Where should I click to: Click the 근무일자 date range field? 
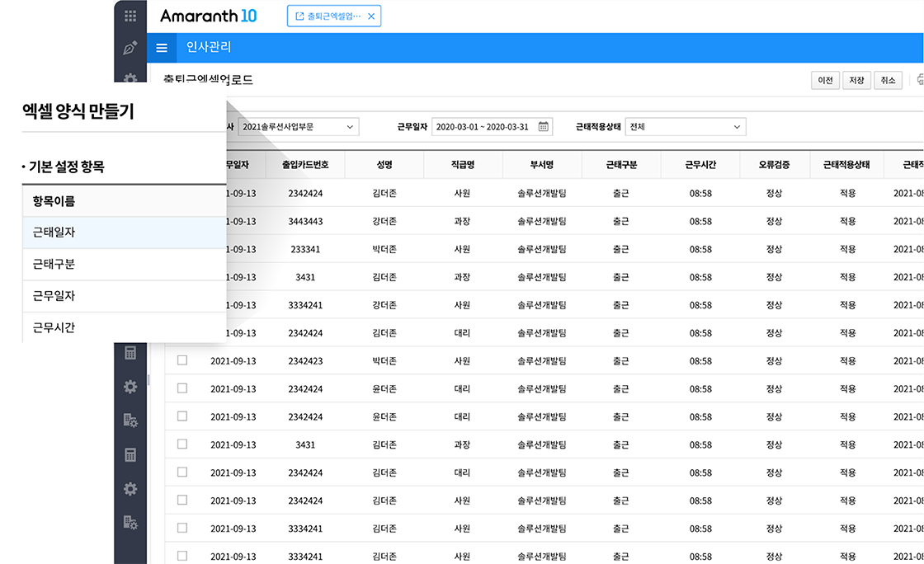pyautogui.click(x=492, y=127)
